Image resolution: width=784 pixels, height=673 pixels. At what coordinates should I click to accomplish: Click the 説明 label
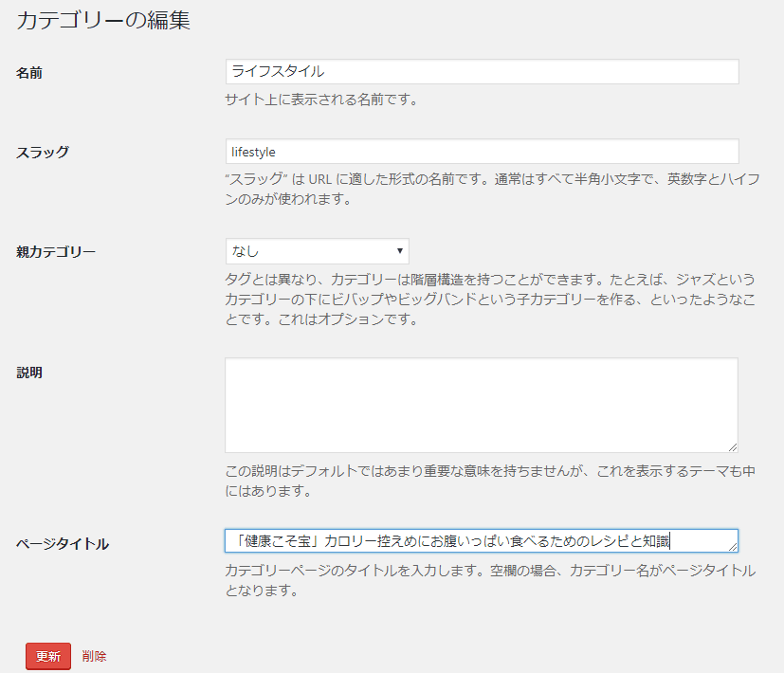click(x=29, y=373)
